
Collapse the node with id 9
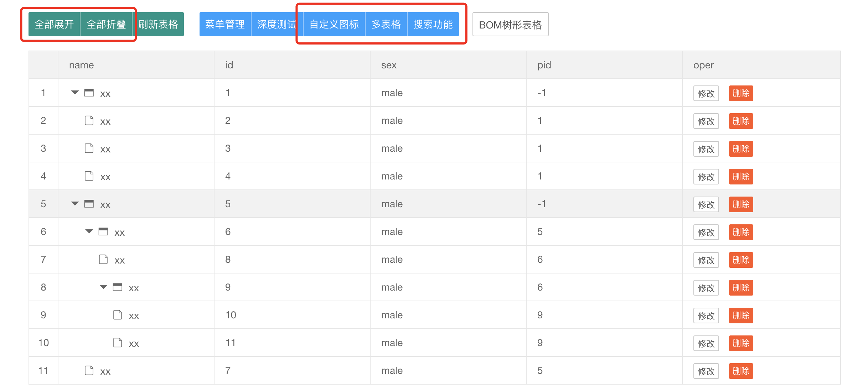[103, 287]
